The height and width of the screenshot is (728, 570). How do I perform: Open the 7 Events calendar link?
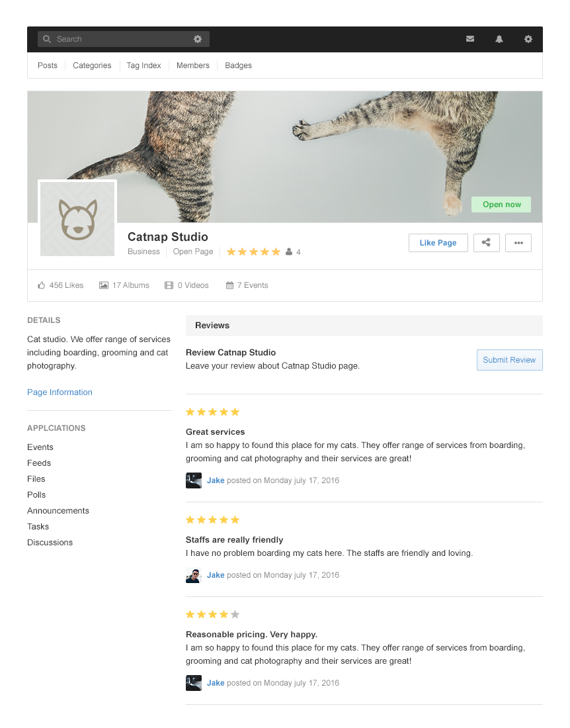point(247,285)
